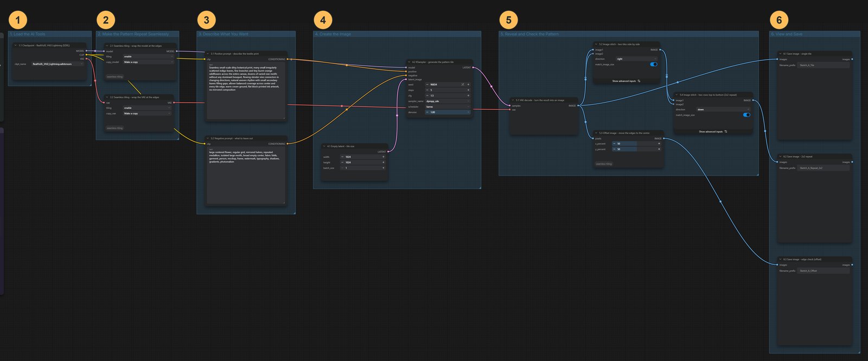The height and width of the screenshot is (361, 868).
Task: Open copy_vae dropdown in 2.2 node
Action: [148, 113]
